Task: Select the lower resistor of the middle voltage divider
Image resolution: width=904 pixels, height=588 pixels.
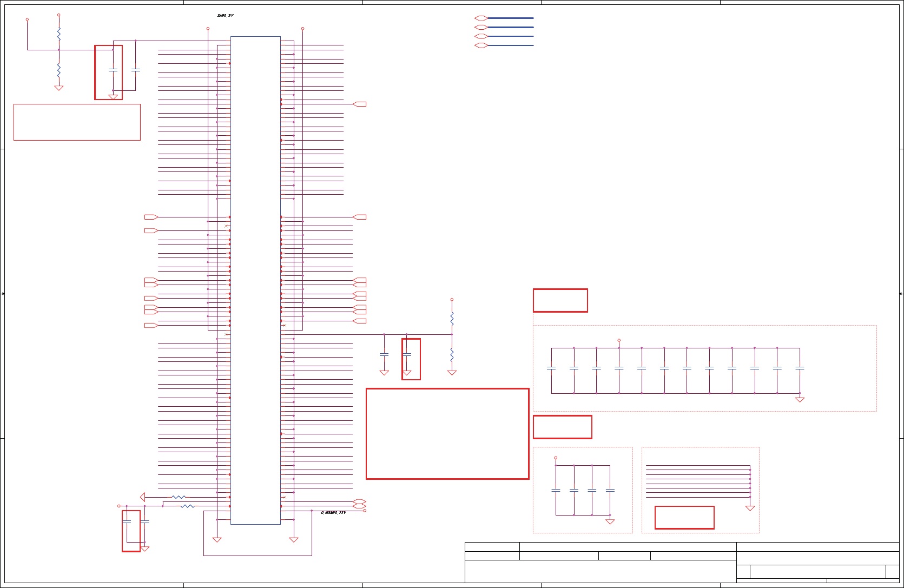Action: click(452, 355)
